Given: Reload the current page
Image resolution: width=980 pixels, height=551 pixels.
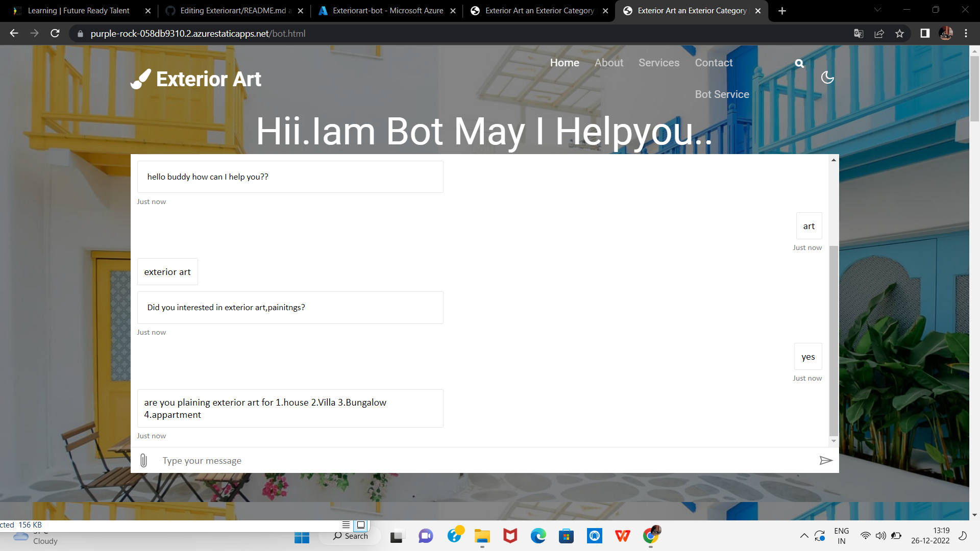Looking at the screenshot, I should click(x=55, y=34).
